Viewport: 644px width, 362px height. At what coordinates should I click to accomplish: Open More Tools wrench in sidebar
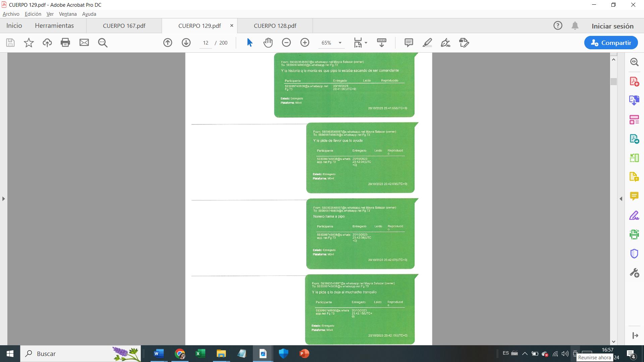pyautogui.click(x=634, y=273)
